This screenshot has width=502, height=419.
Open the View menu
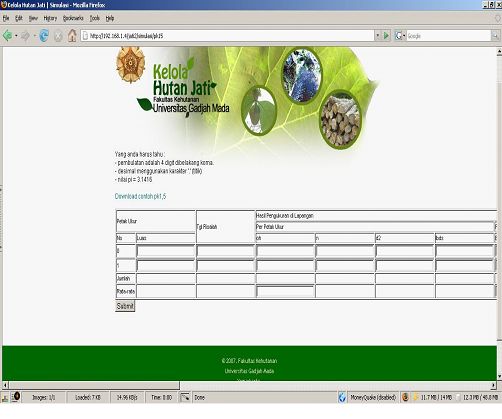point(33,18)
